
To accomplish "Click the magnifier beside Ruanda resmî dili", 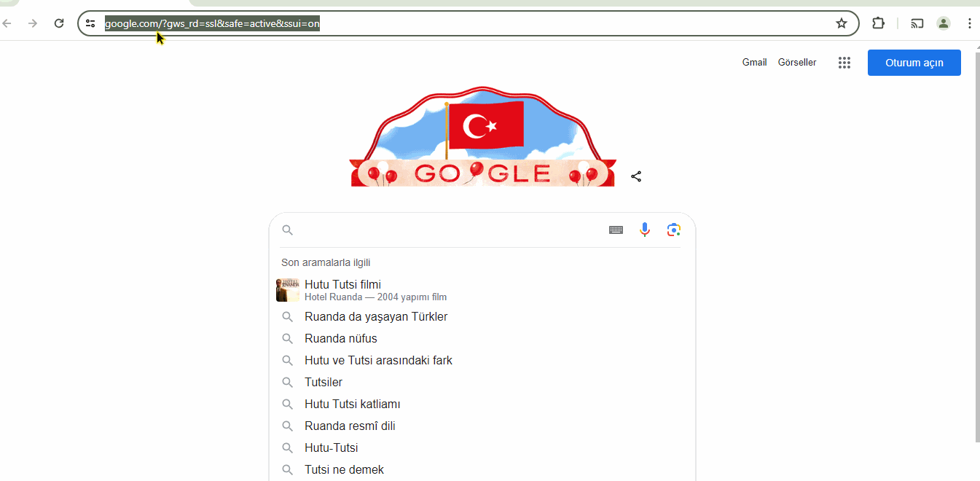I will 288,426.
